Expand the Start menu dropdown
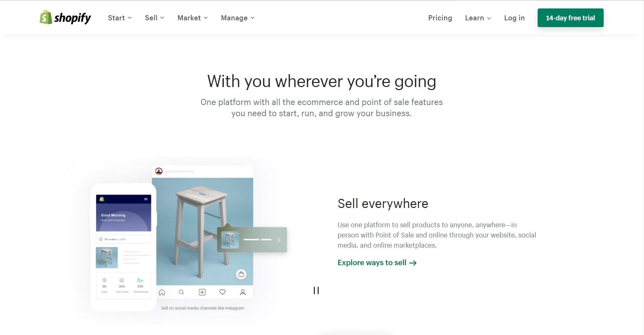 click(120, 18)
